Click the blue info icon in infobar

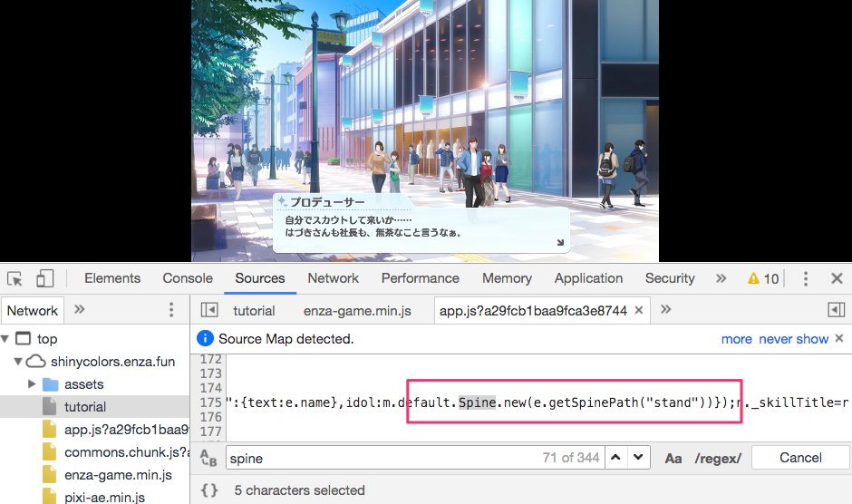(x=205, y=338)
